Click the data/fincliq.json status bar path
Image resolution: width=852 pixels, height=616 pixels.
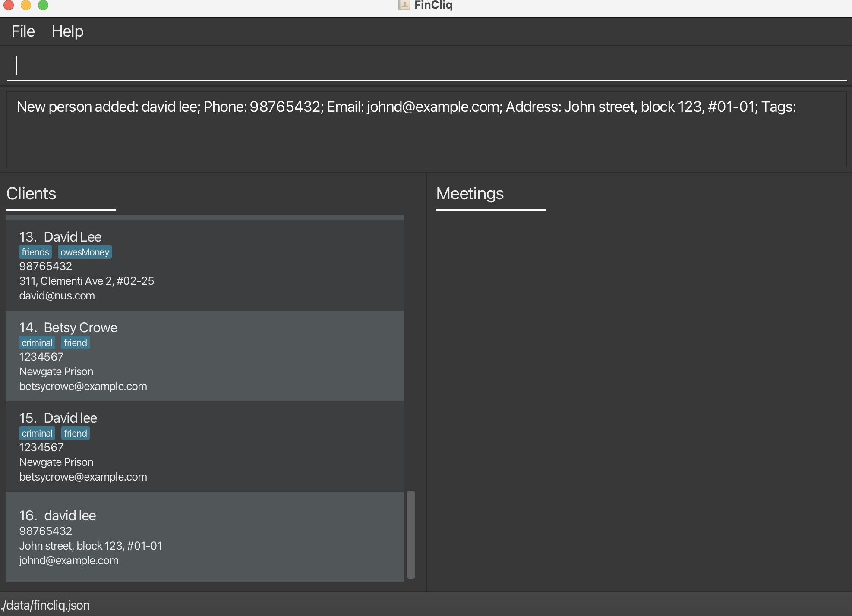coord(46,605)
